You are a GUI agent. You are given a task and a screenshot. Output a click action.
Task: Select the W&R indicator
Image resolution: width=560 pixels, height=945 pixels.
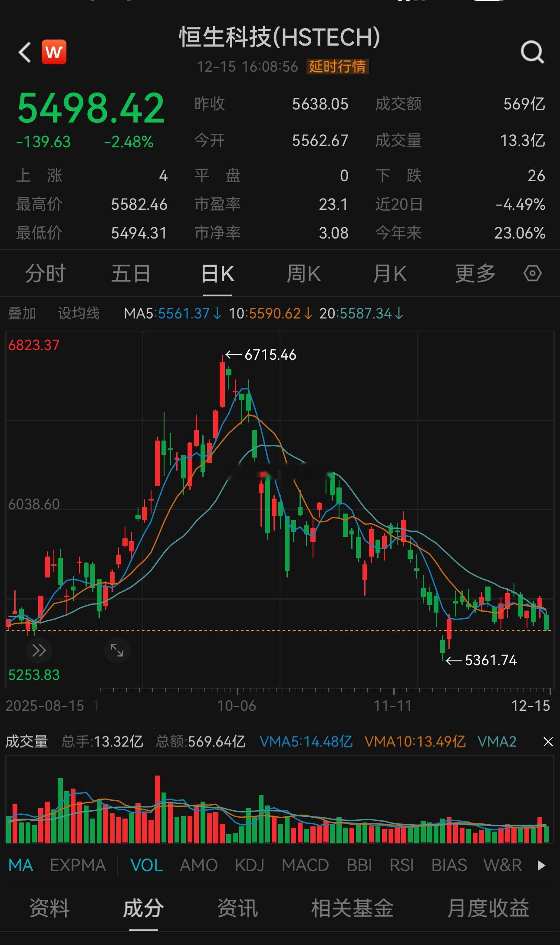[x=503, y=865]
